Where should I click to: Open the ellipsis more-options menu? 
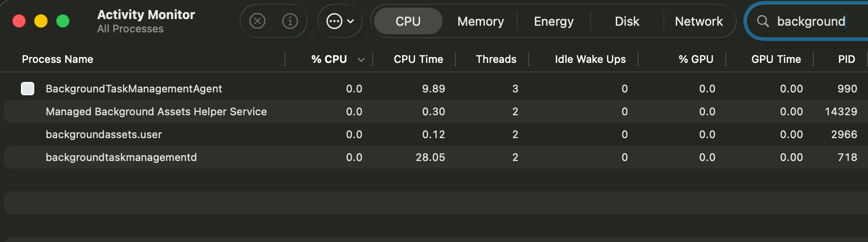point(340,21)
